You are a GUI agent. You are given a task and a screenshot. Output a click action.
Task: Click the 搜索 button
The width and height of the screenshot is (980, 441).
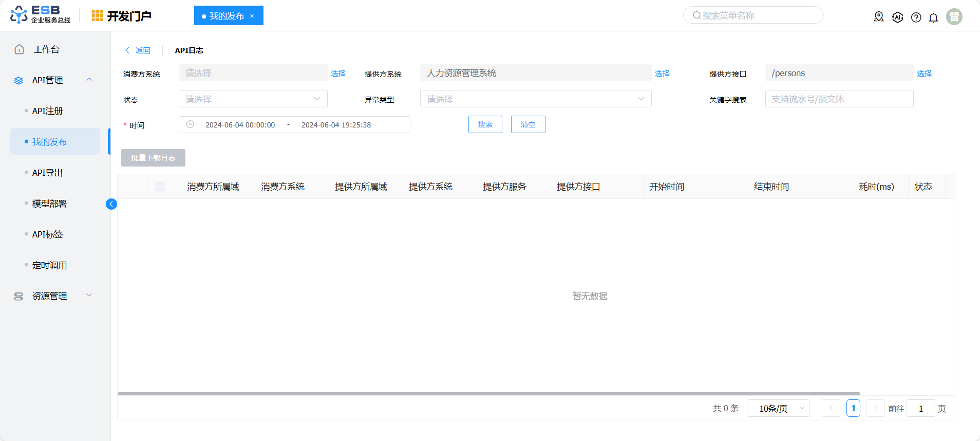(485, 124)
